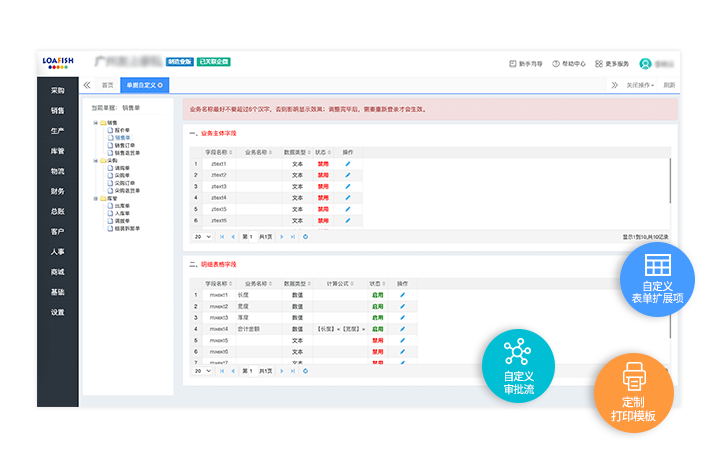This screenshot has width=717, height=457.
Task: Click the 帮助中心 link
Action: (569, 63)
